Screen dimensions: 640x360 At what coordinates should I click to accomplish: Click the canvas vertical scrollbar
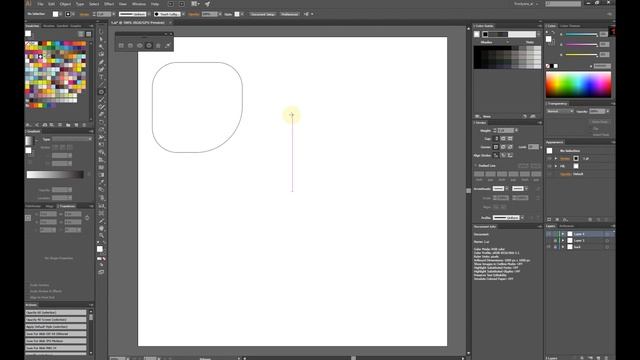point(468,191)
